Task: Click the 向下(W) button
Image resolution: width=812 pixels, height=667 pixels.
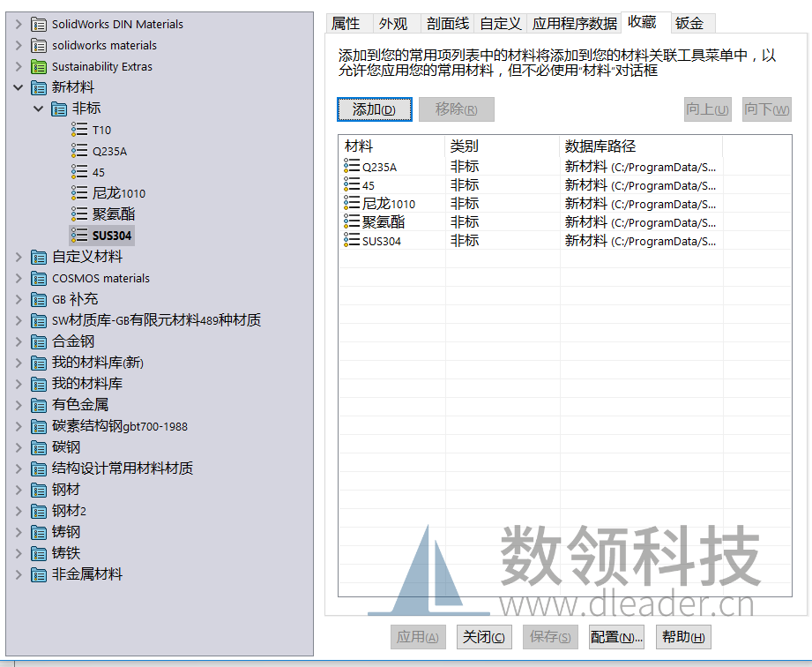Action: pyautogui.click(x=766, y=109)
